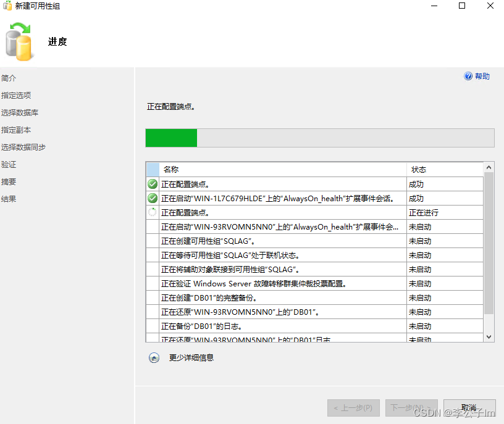
Task: Select the 正在配置端点 row with 正在进行 status
Action: (314, 213)
